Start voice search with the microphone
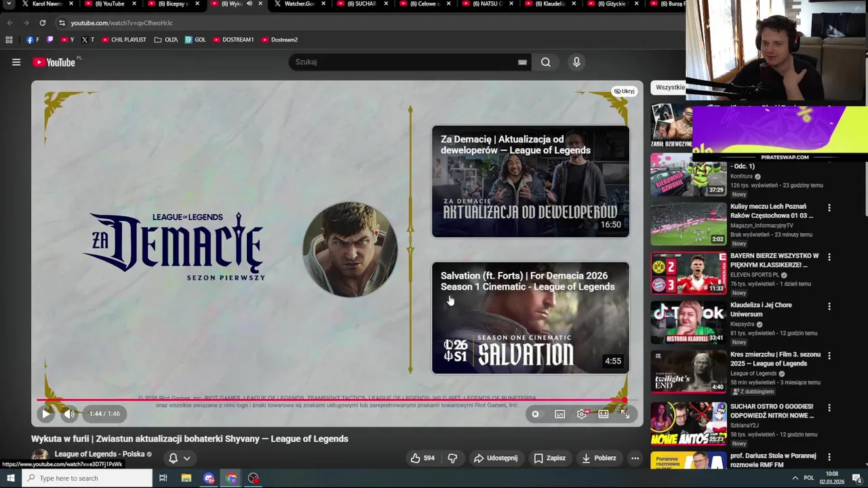This screenshot has height=488, width=868. tap(576, 62)
